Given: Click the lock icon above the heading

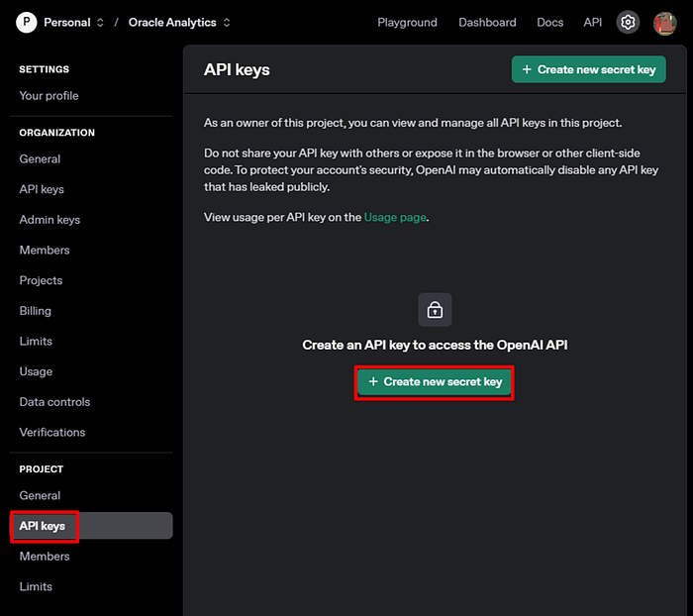Looking at the screenshot, I should coord(435,310).
